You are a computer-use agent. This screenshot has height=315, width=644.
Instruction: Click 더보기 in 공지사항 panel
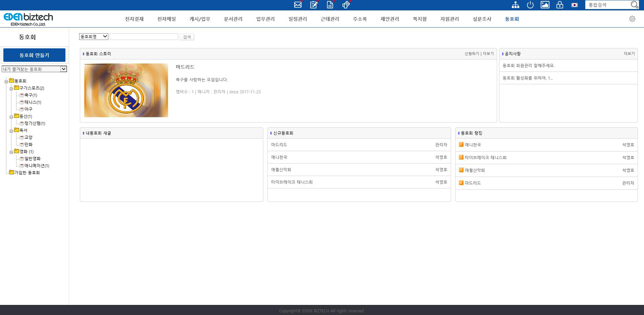click(x=629, y=54)
